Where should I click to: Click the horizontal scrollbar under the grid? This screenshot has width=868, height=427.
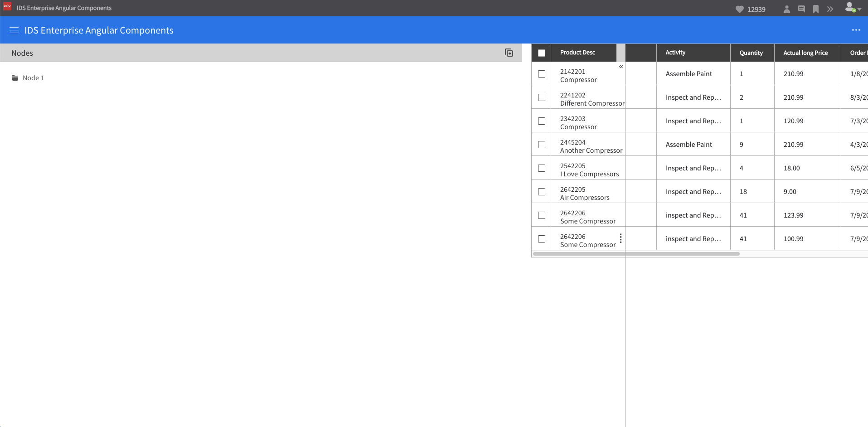[x=636, y=254]
